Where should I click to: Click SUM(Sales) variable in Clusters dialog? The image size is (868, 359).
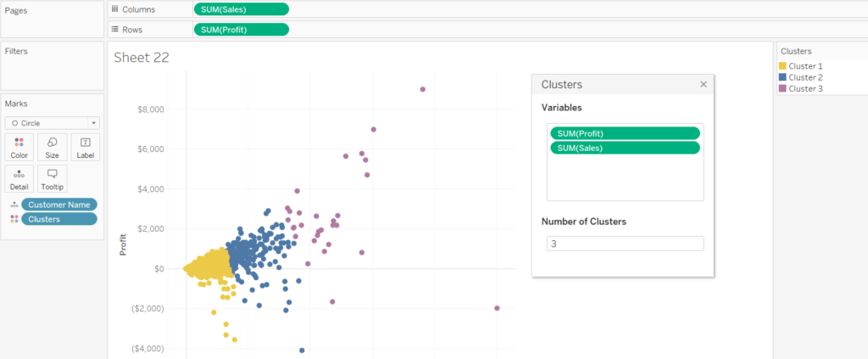pyautogui.click(x=625, y=148)
